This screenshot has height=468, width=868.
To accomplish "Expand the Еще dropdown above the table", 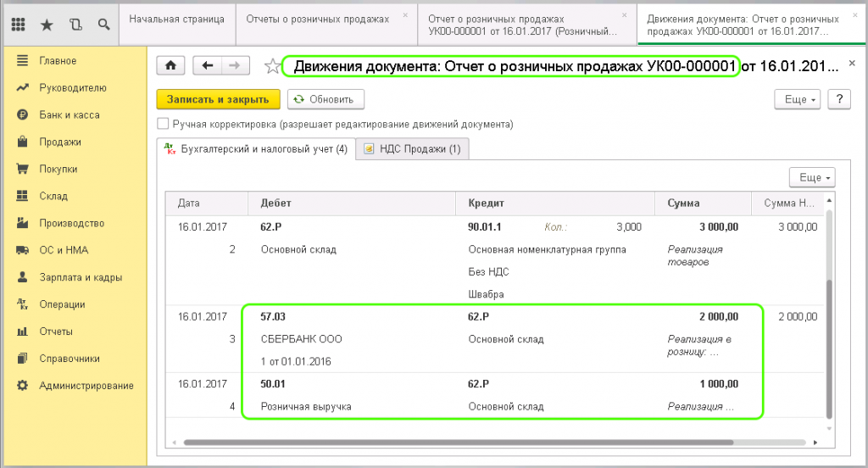I will tap(811, 177).
